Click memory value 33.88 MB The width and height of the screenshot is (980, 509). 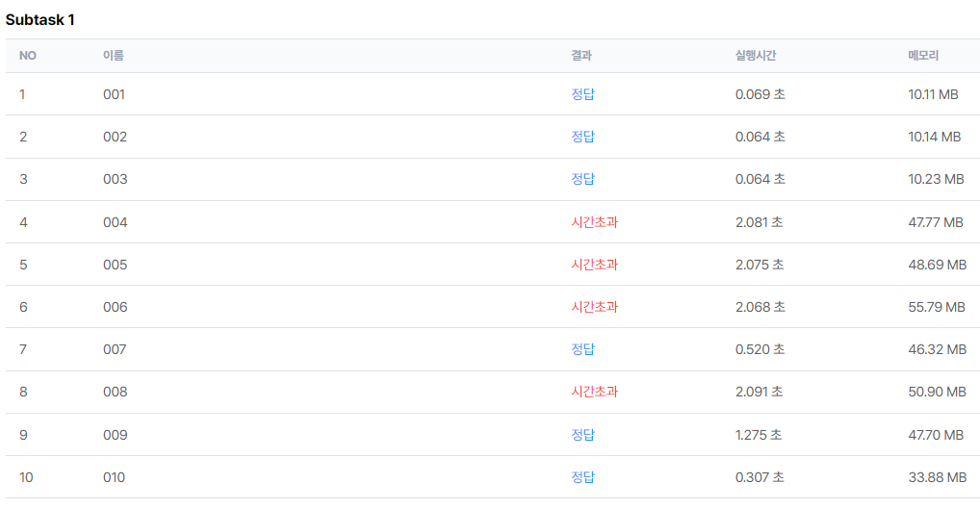tap(938, 477)
